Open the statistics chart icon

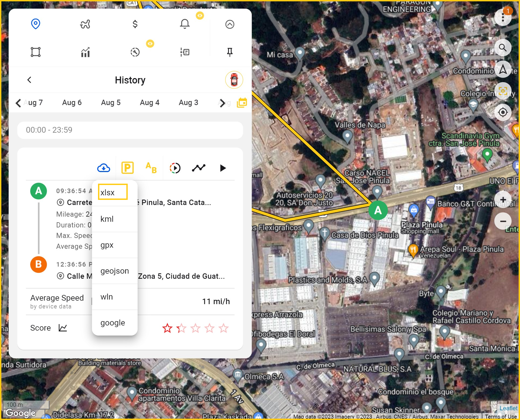click(x=85, y=52)
